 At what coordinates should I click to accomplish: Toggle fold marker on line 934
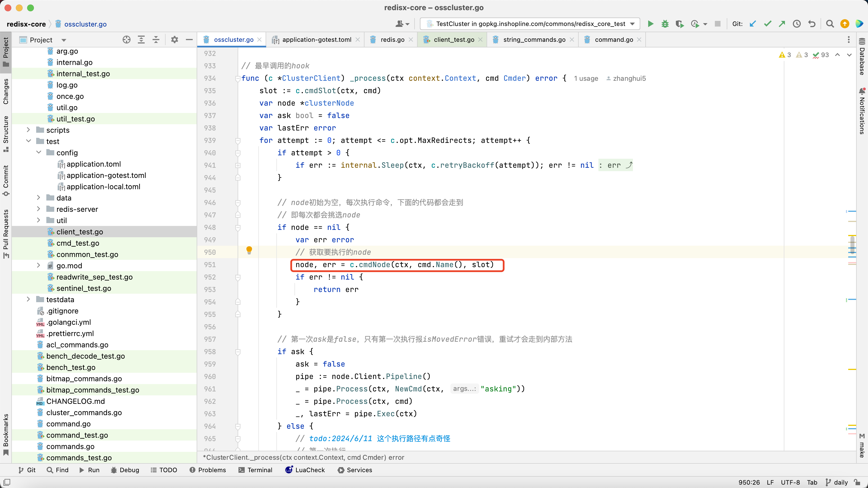(x=238, y=79)
